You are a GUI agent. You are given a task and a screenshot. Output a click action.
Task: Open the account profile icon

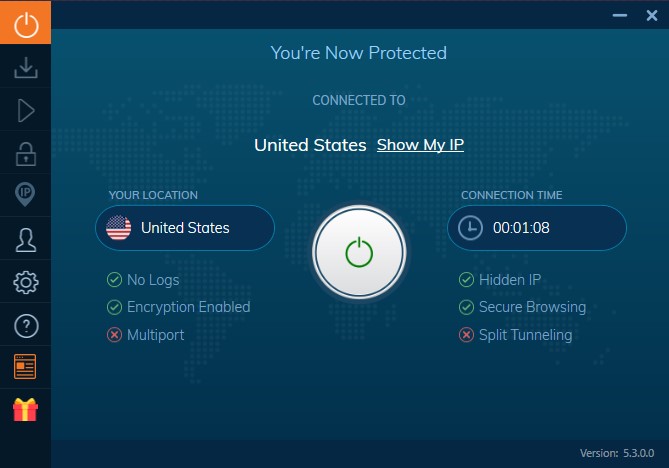pyautogui.click(x=26, y=240)
